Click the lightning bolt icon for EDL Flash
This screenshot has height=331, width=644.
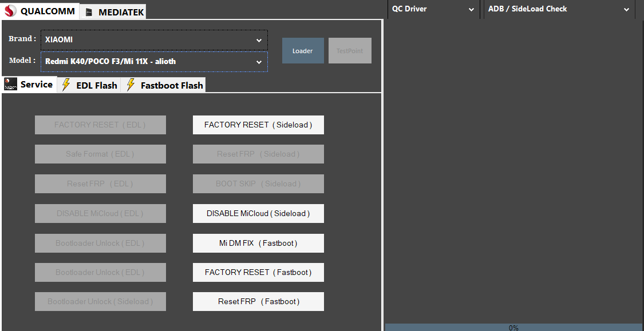pyautogui.click(x=66, y=85)
